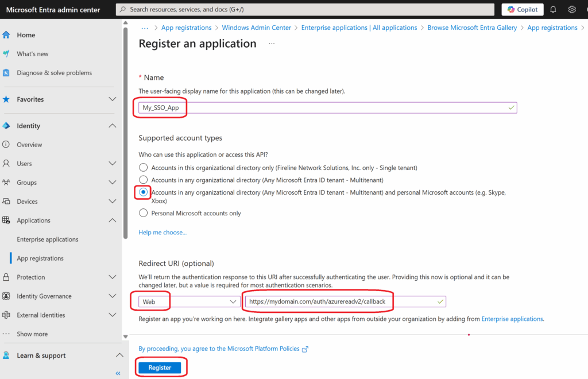Go to Browse Microsoft Entra Gallery breadcrumb

(x=472, y=28)
